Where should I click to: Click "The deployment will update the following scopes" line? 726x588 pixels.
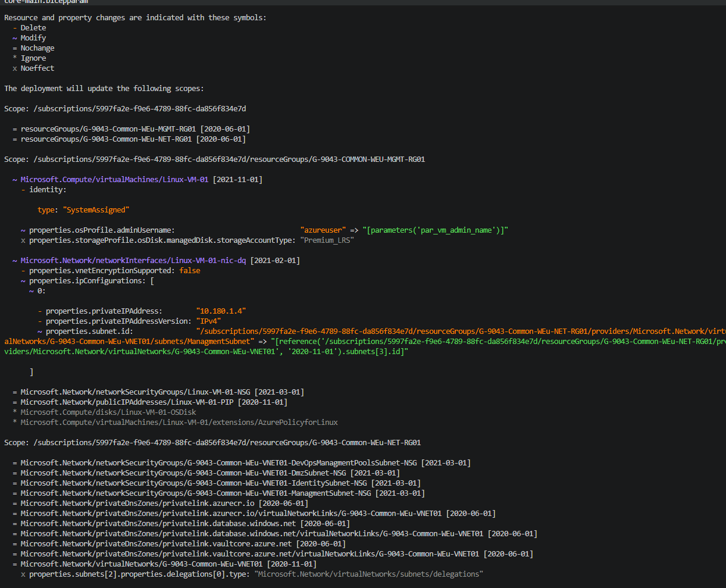[x=104, y=88]
